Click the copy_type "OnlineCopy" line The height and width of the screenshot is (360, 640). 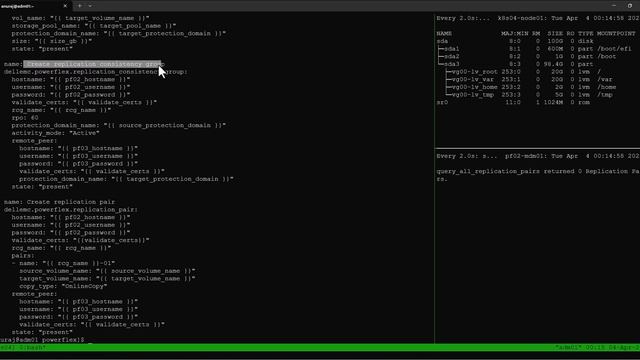pos(63,286)
